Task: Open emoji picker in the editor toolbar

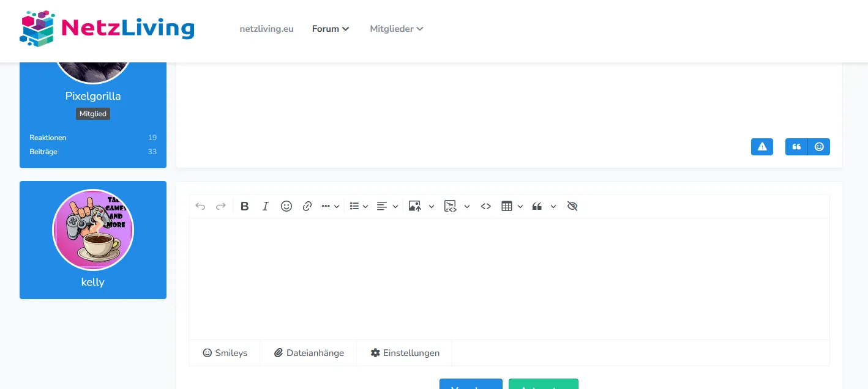Action: 286,206
